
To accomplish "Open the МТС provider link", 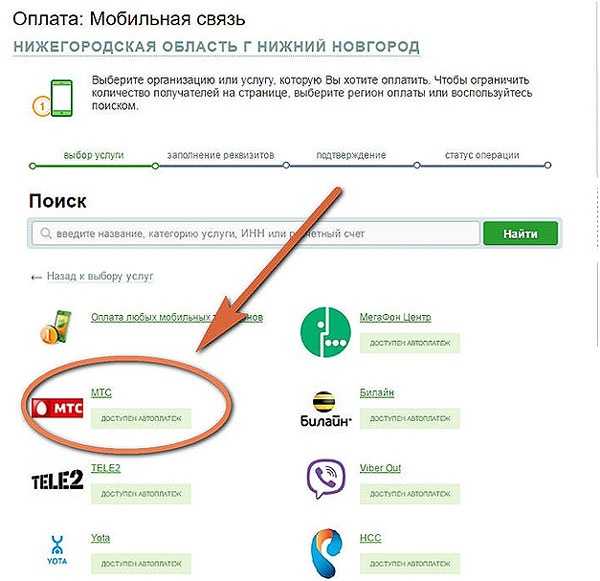I will tap(101, 393).
